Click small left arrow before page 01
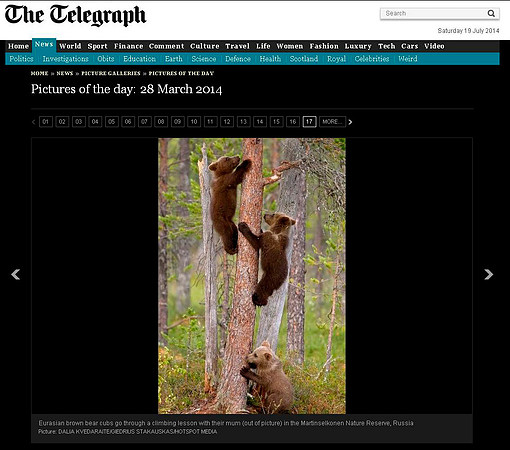Screen dimensions: 510x450 pyautogui.click(x=33, y=122)
